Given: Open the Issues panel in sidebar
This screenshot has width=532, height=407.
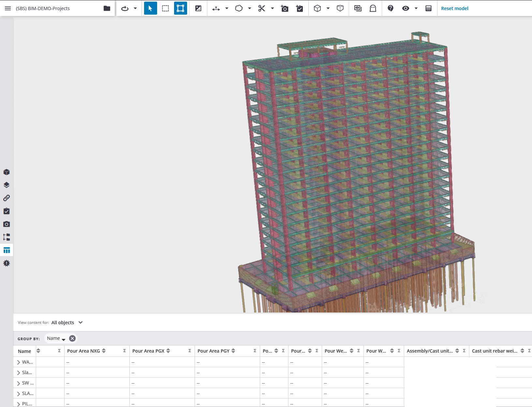Looking at the screenshot, I should tap(7, 263).
